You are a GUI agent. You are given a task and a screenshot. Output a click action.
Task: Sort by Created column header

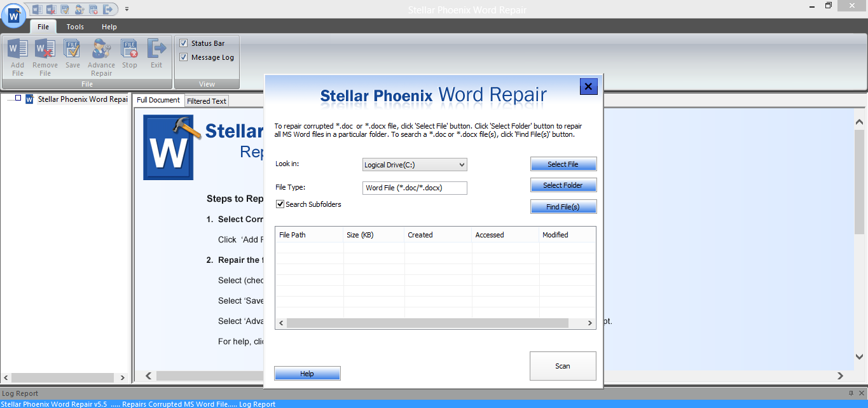[x=438, y=235]
